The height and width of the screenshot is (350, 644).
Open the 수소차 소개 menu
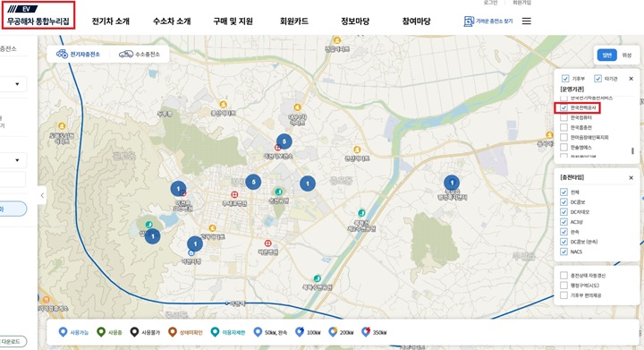(172, 21)
